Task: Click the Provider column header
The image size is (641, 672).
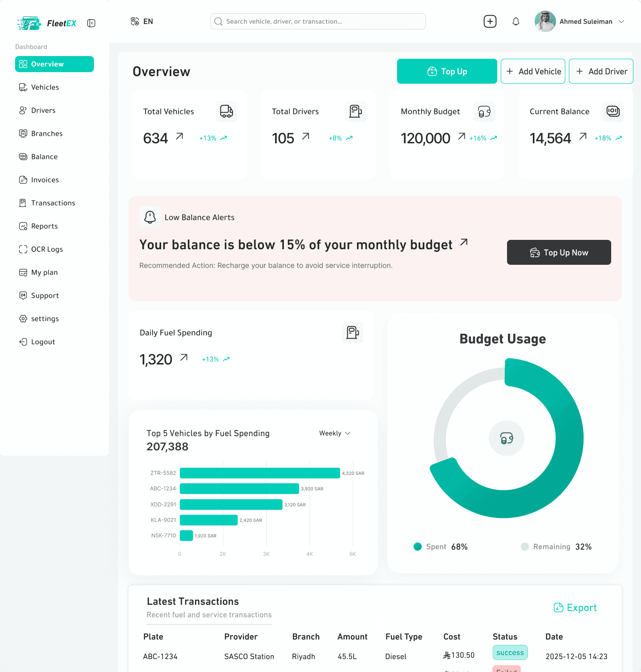Action: coord(241,637)
